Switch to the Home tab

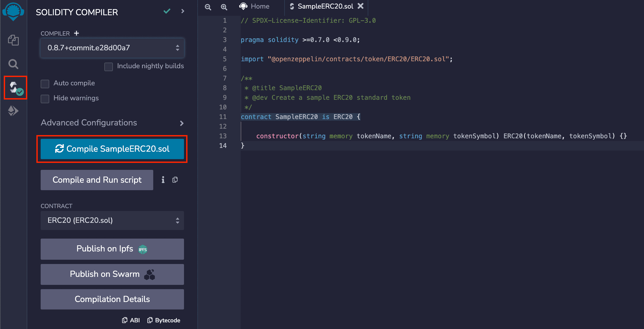pos(254,6)
